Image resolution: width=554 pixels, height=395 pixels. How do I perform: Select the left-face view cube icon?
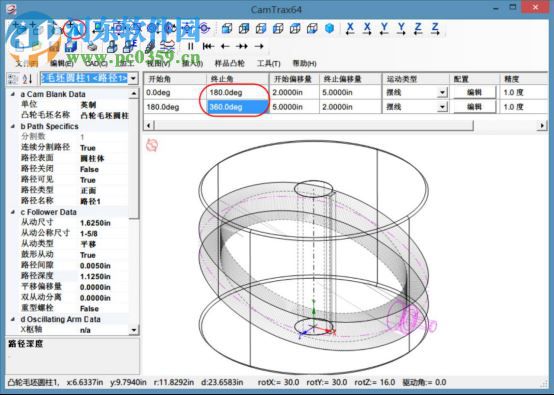pyautogui.click(x=278, y=28)
